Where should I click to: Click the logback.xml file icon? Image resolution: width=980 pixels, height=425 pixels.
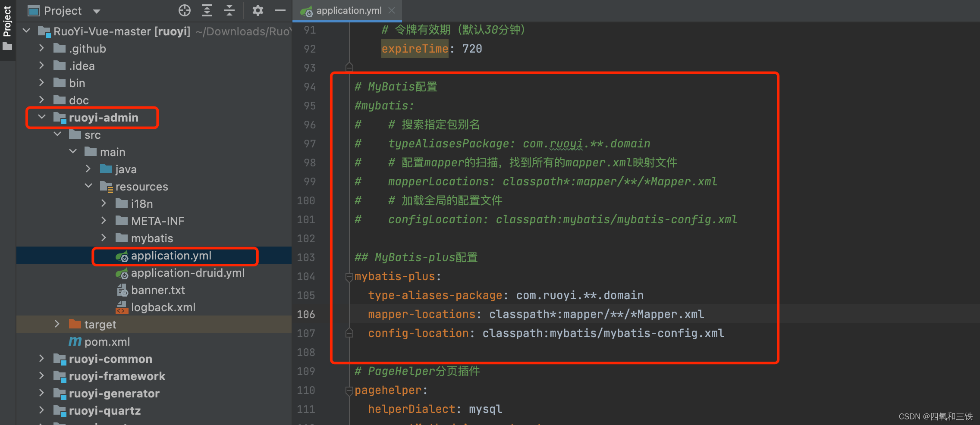point(122,307)
